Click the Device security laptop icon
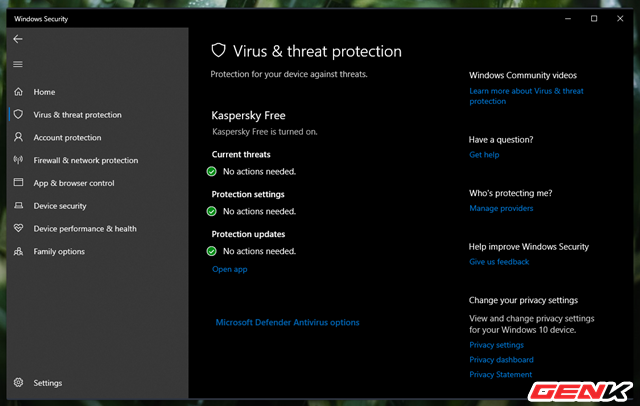Viewport: 640px width, 406px height. pyautogui.click(x=18, y=205)
